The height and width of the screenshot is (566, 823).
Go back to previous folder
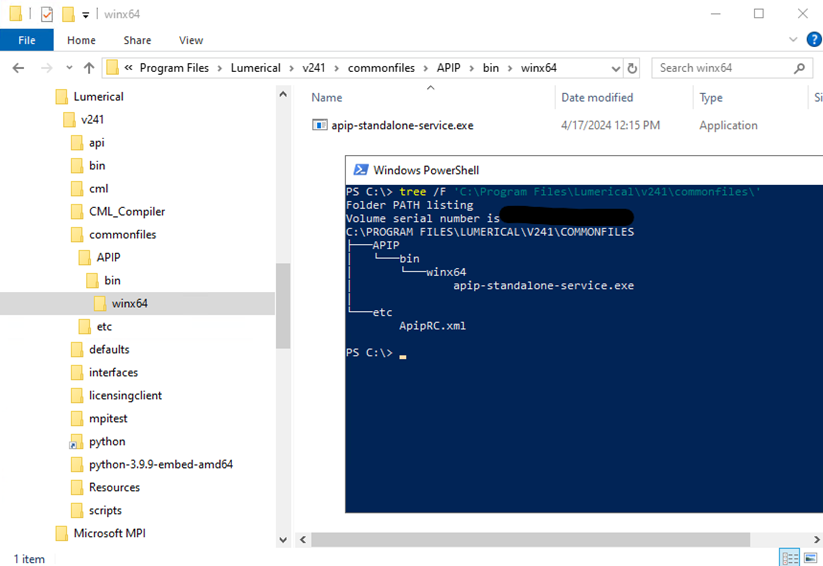tap(18, 68)
